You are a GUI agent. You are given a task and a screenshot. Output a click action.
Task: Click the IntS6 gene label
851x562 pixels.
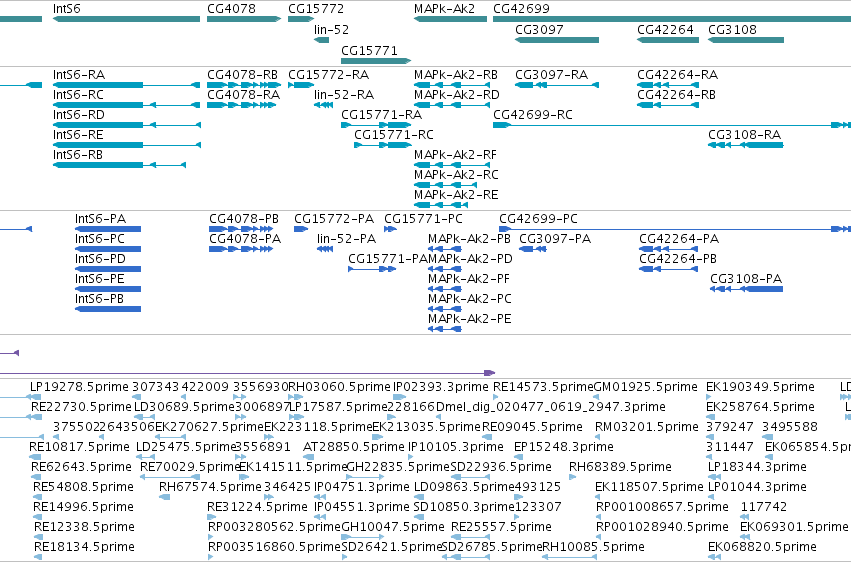(x=67, y=9)
